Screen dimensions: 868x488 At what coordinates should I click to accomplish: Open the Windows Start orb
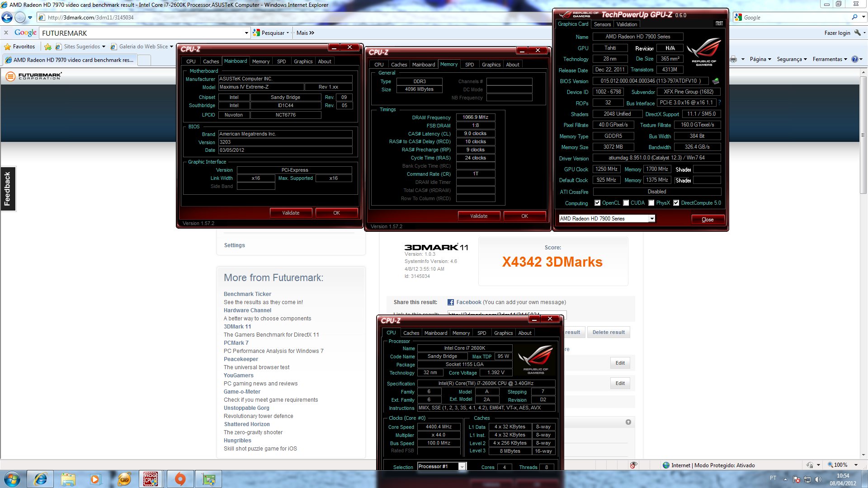[x=12, y=479]
